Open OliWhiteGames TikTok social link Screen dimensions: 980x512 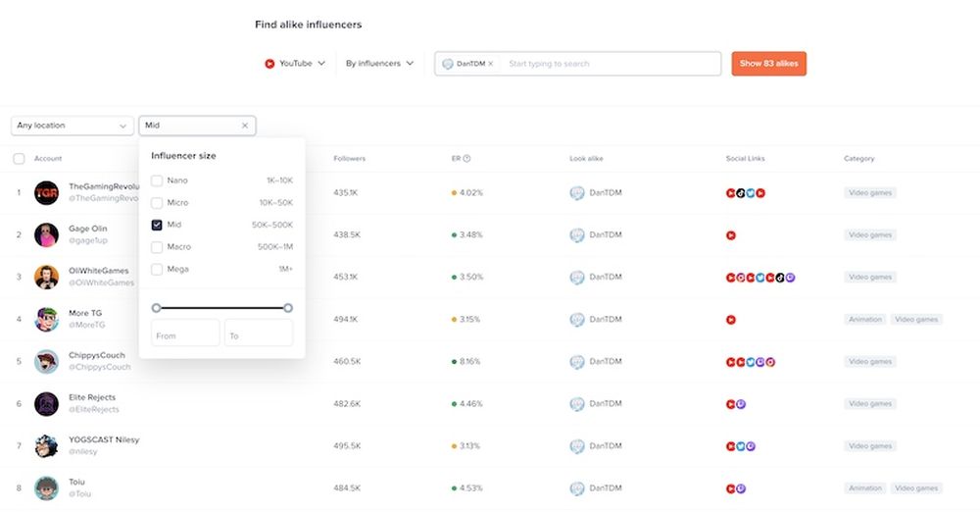click(x=780, y=278)
